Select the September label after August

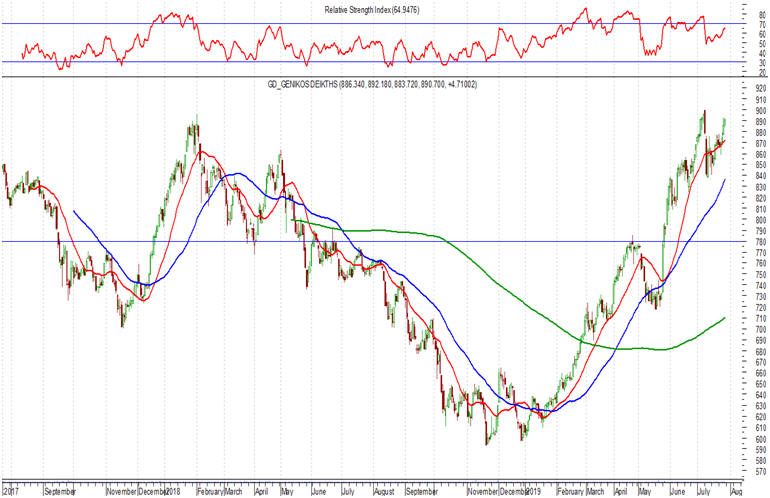coord(421,491)
